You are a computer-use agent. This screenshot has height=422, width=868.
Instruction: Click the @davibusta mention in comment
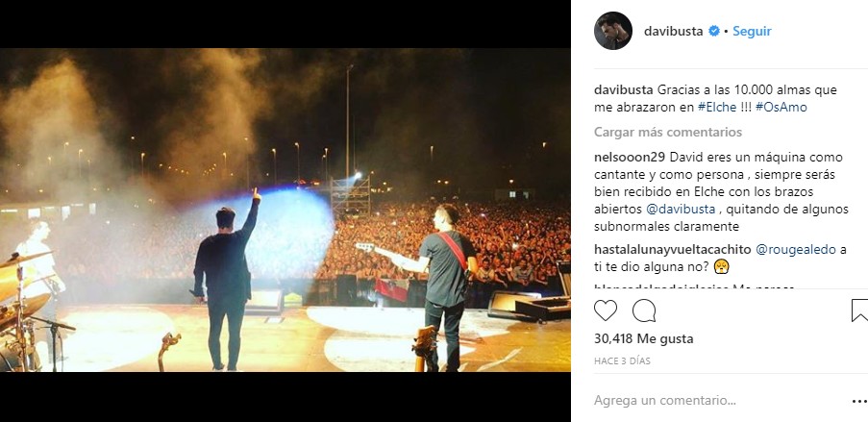(681, 210)
